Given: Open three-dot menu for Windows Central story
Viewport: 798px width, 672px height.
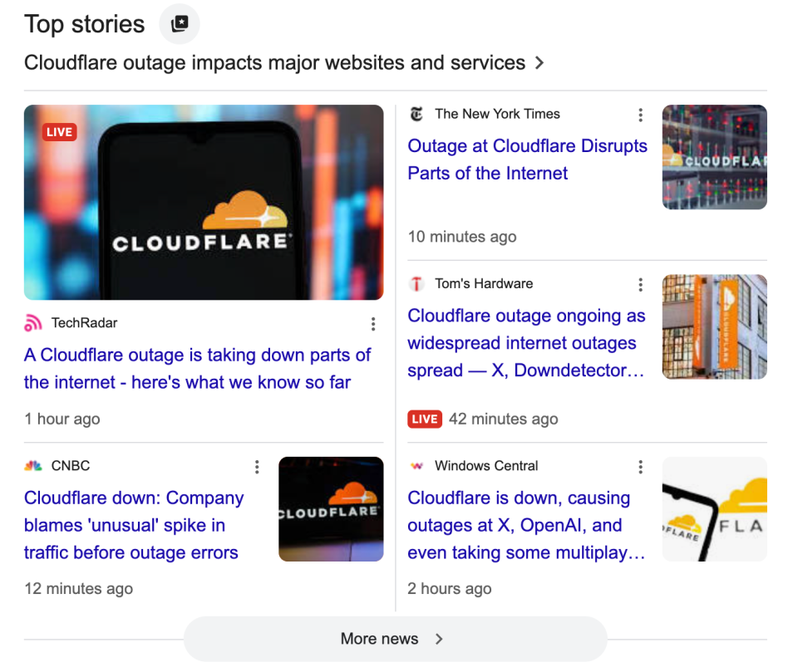Looking at the screenshot, I should pos(640,467).
